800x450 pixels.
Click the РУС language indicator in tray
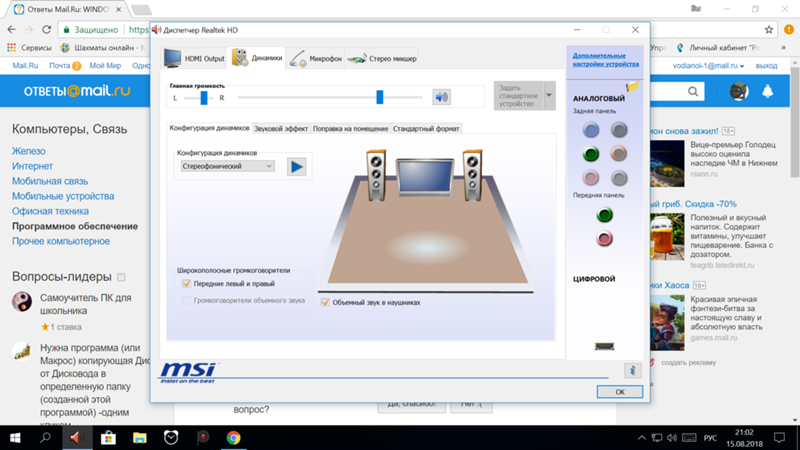[710, 438]
